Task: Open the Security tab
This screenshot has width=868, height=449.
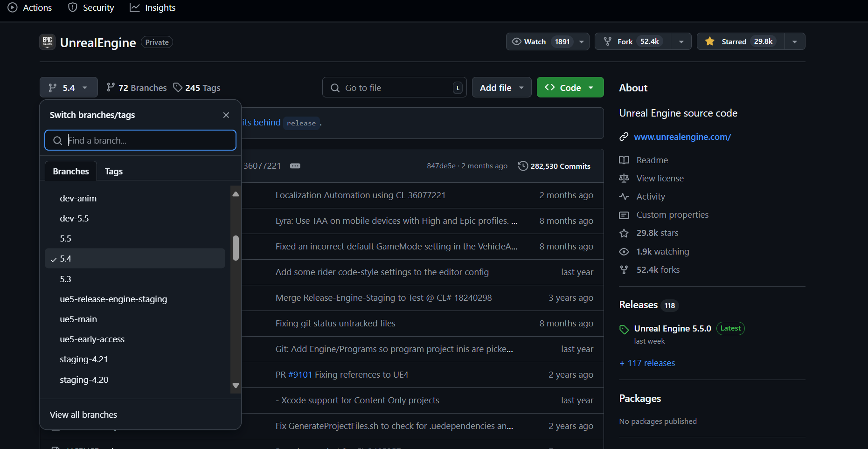Action: [x=91, y=7]
